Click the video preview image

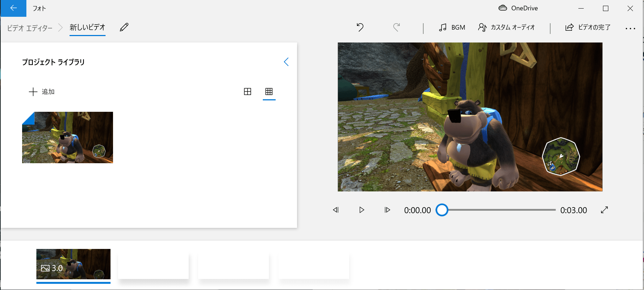[470, 117]
